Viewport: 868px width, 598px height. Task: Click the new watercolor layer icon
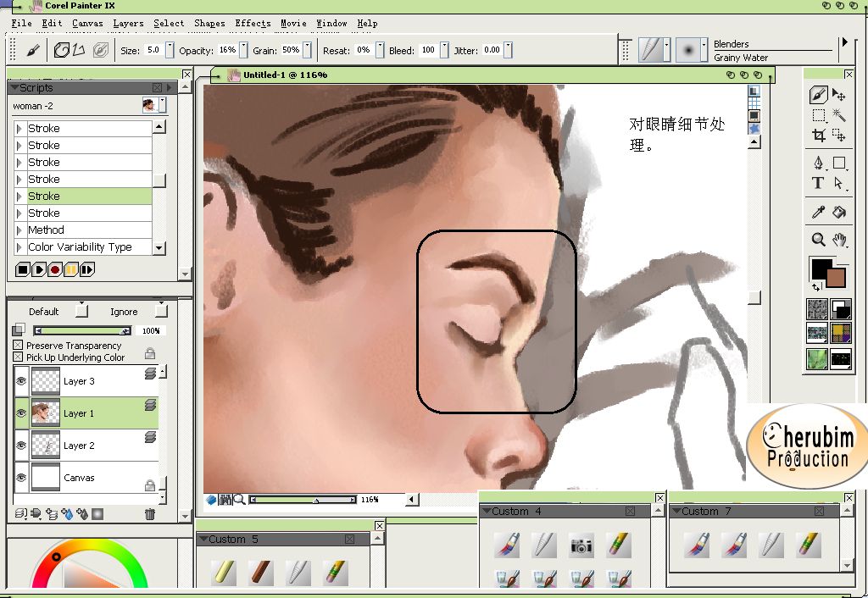pyautogui.click(x=67, y=514)
